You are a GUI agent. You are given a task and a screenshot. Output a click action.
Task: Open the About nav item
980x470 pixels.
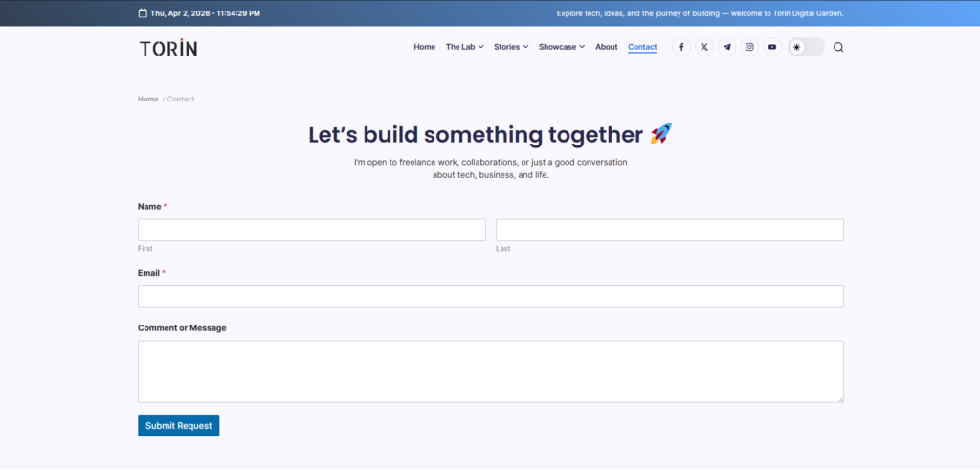tap(607, 47)
